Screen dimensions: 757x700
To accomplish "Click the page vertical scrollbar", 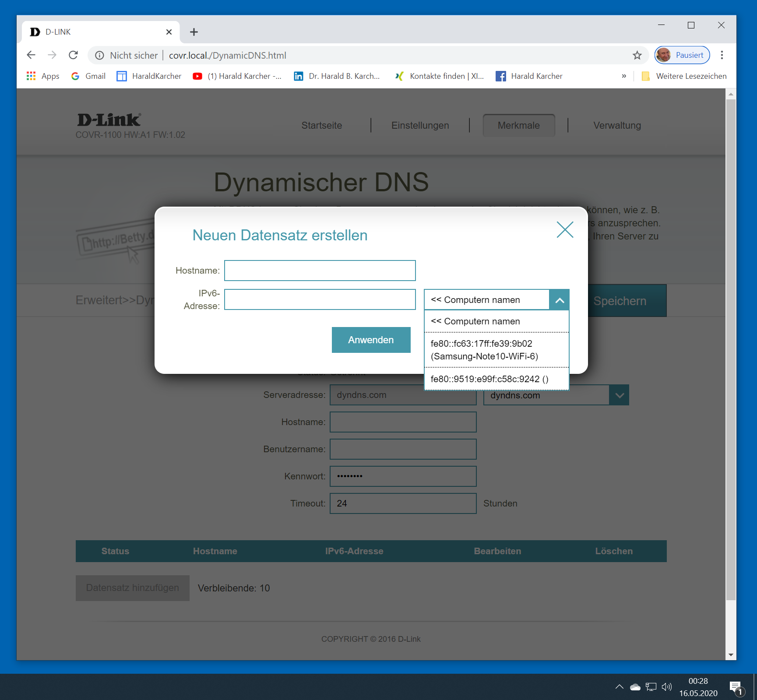I will 731,349.
